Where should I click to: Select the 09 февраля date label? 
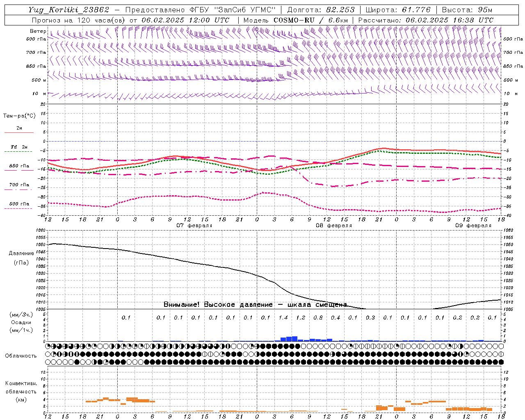click(x=473, y=226)
